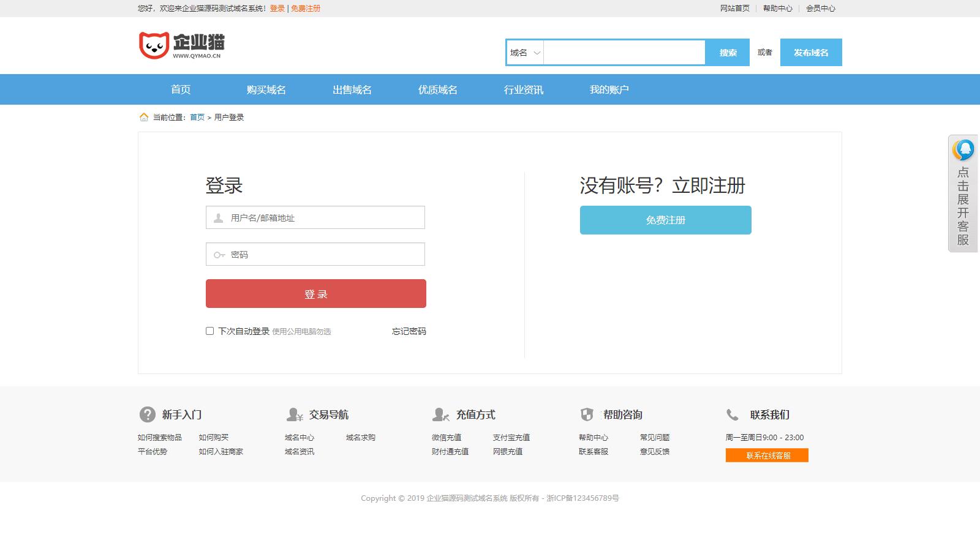Click the person icon beside 交易导航
Viewport: 980px width, 551px height.
point(293,414)
